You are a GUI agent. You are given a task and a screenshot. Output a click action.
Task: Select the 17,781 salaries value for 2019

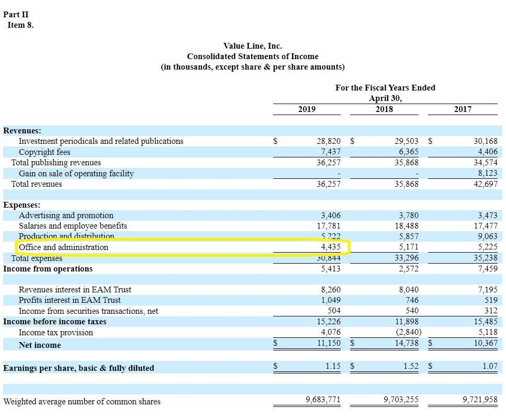tap(329, 226)
